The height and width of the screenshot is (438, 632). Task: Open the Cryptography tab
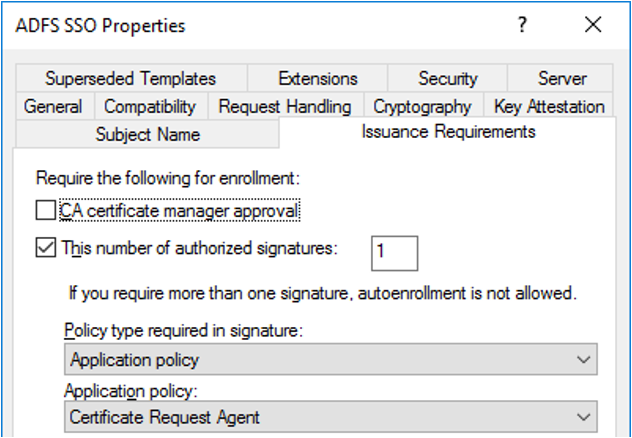[x=422, y=106]
